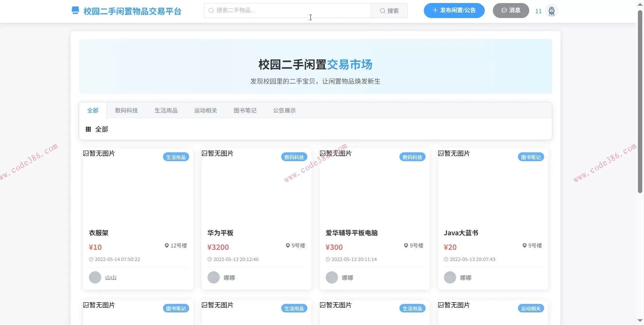This screenshot has height=325, width=644.
Task: Open the 爱华辅导平板电脑 listing
Action: pyautogui.click(x=352, y=233)
